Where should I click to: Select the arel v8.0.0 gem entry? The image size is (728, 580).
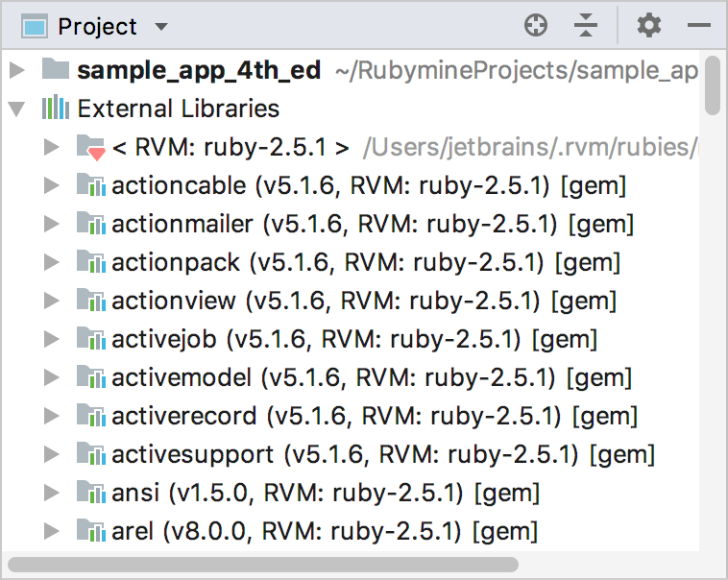[325, 531]
